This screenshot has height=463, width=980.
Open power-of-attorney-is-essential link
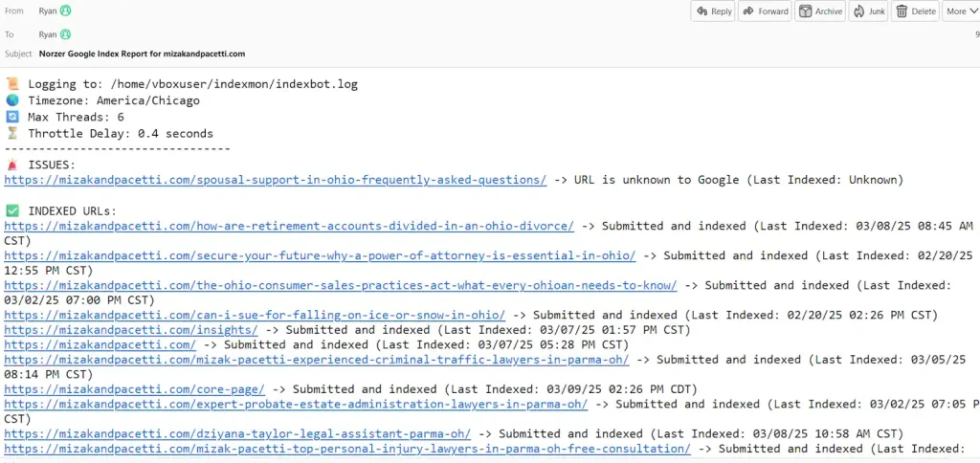coord(320,255)
